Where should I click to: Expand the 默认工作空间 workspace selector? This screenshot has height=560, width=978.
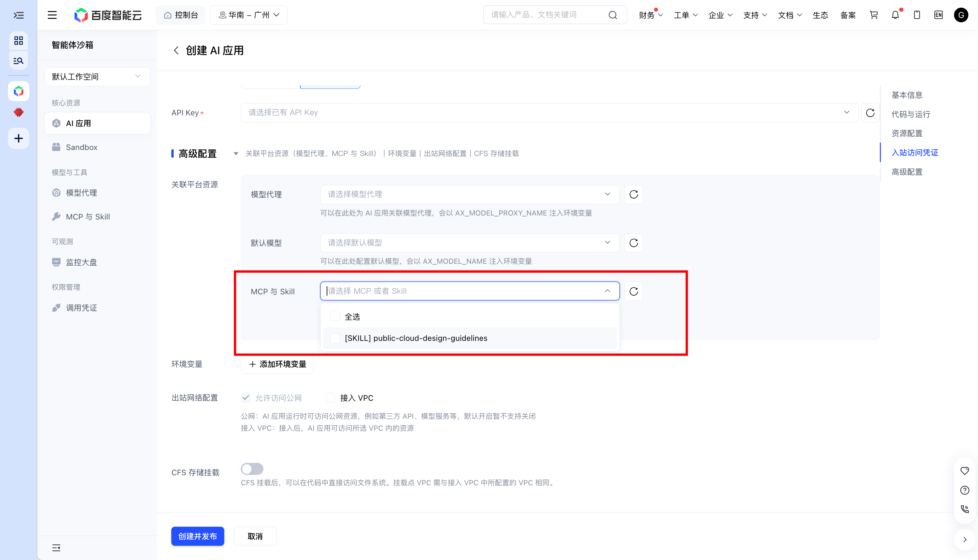point(97,76)
